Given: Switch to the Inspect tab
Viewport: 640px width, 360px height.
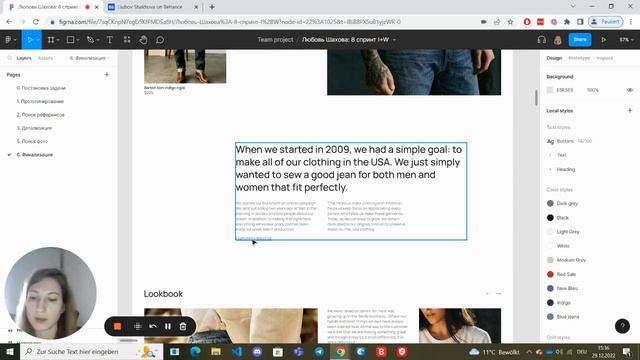Looking at the screenshot, I should (x=604, y=58).
